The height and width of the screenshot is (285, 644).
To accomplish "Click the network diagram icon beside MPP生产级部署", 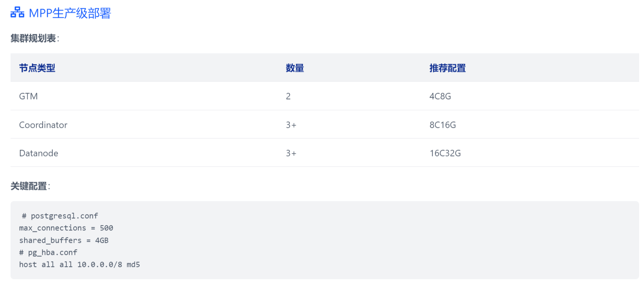I will point(17,12).
